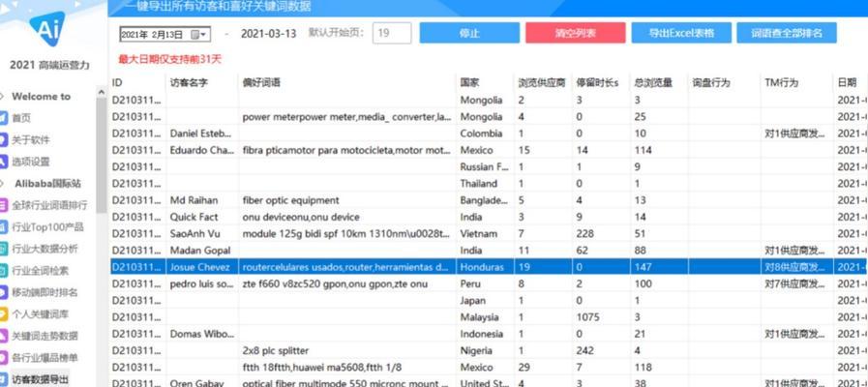Click the stay duration cell 1075

click(x=588, y=317)
